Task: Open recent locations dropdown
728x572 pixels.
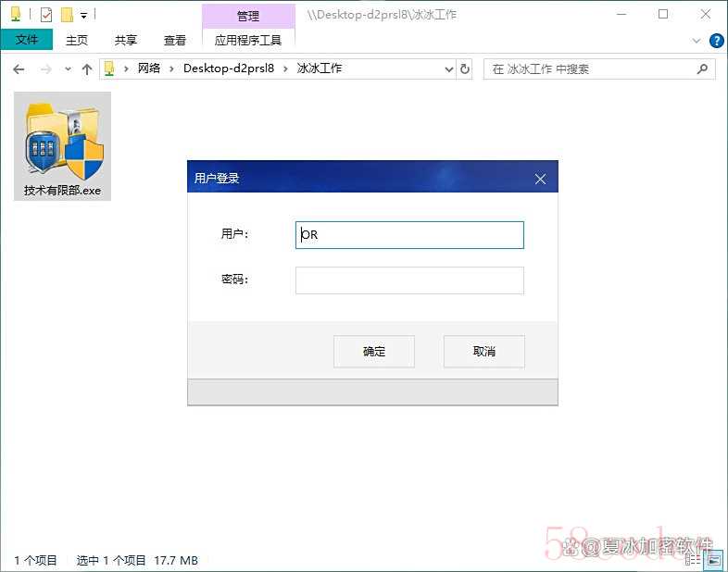Action: pos(68,69)
